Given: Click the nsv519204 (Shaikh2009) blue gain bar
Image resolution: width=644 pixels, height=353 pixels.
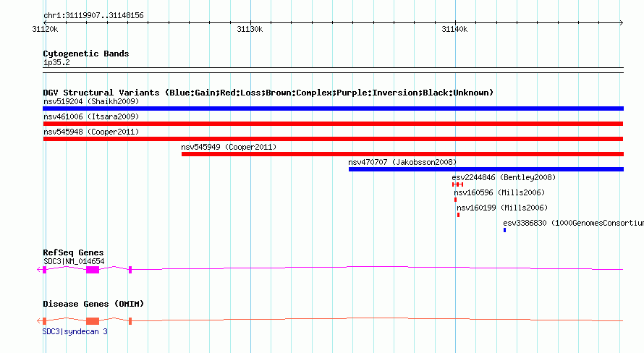Looking at the screenshot, I should tap(333, 109).
